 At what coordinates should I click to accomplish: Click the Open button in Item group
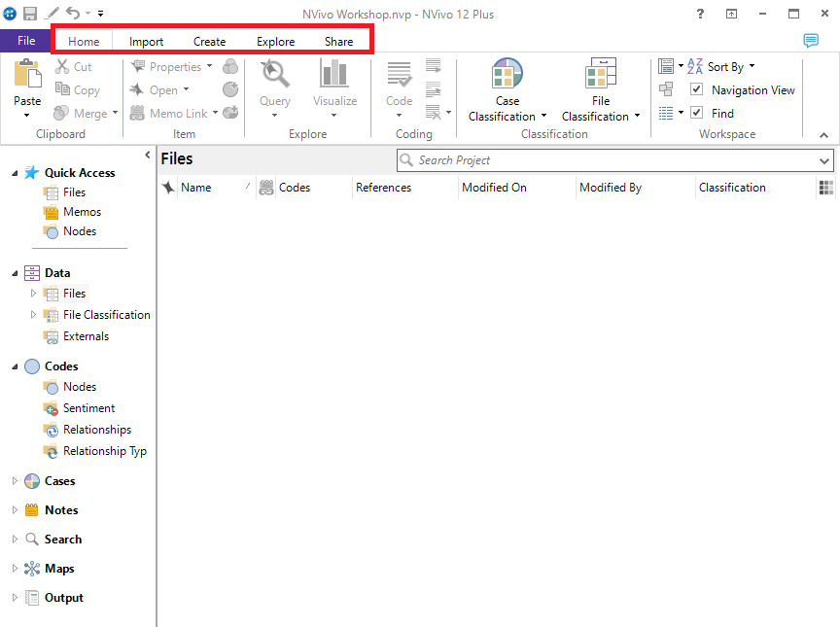[x=159, y=89]
